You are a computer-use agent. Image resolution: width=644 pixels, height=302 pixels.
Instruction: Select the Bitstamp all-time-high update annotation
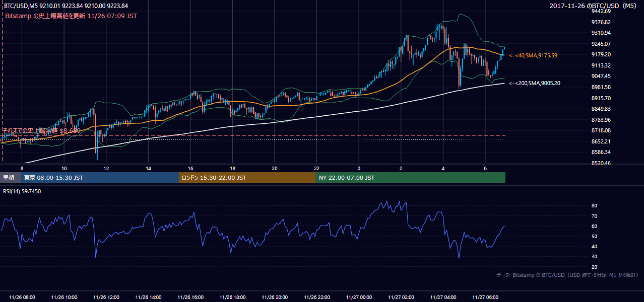click(71, 16)
